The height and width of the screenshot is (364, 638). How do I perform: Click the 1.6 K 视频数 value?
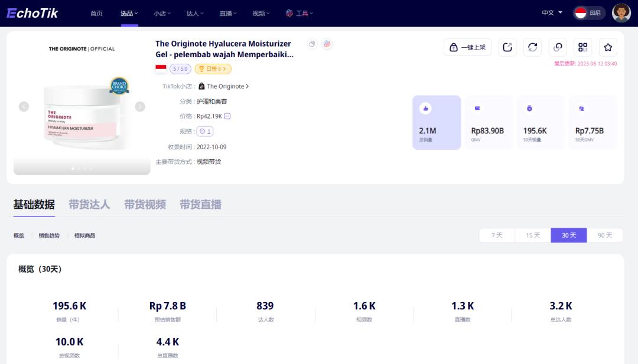click(x=364, y=306)
